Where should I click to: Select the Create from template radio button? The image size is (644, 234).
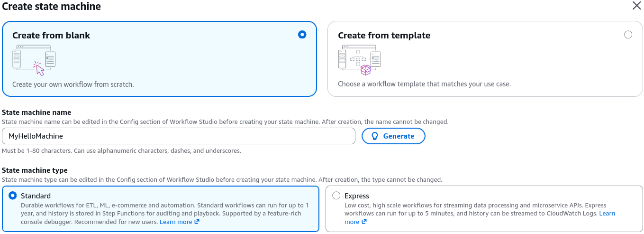tap(628, 35)
